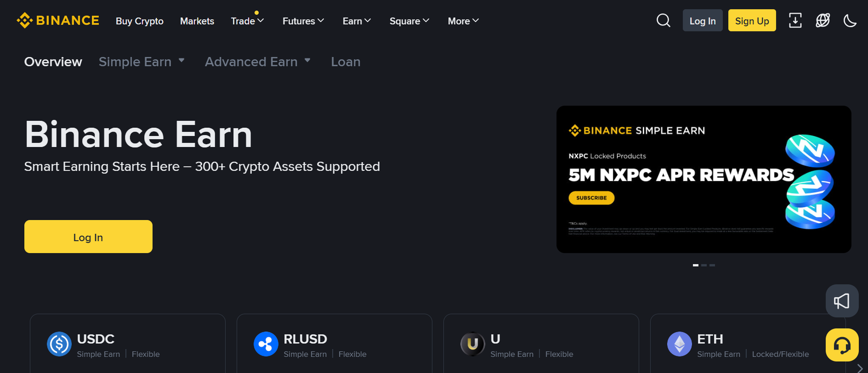
Task: Click the Subscribe button on NXPC banner
Action: coord(591,198)
